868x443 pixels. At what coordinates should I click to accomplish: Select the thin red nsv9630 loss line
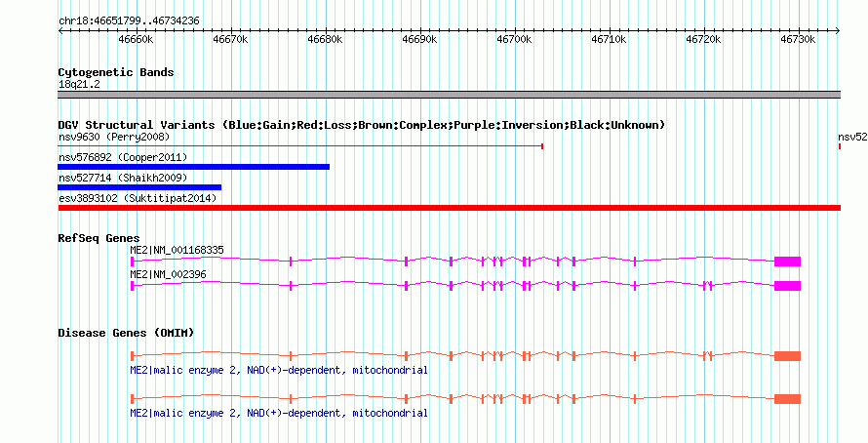300,146
